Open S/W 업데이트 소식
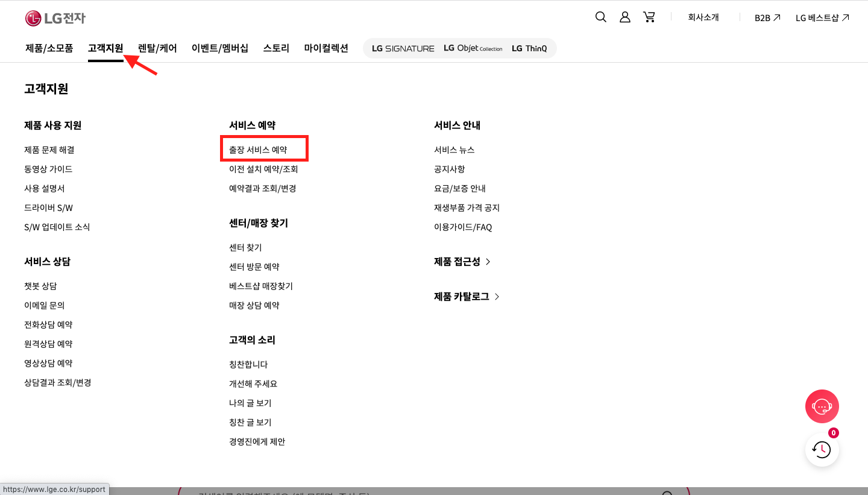The height and width of the screenshot is (495, 868). click(57, 227)
